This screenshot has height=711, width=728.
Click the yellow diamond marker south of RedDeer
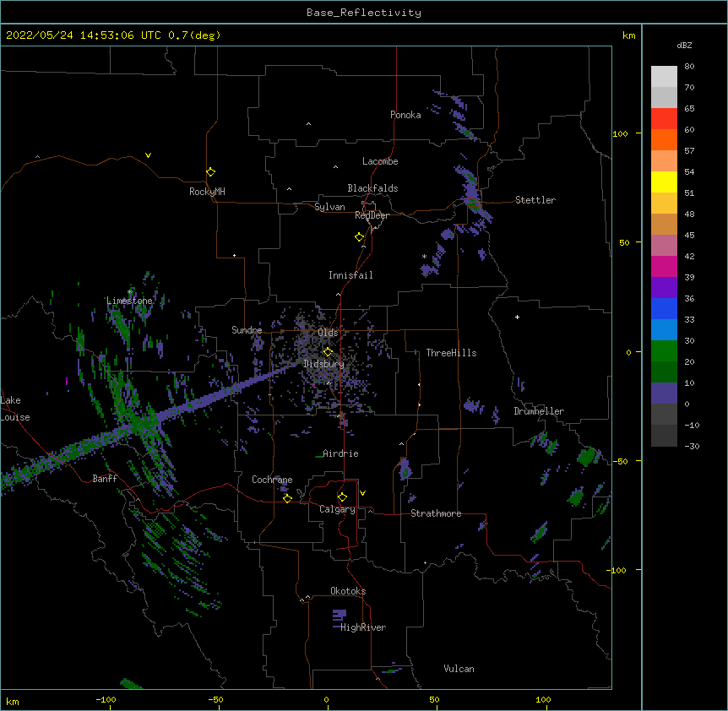coord(359,237)
